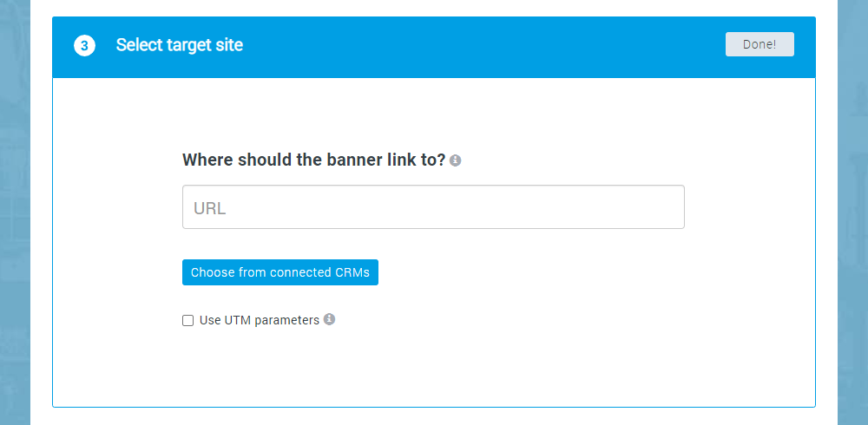Image resolution: width=868 pixels, height=425 pixels.
Task: Click the right end of URL field
Action: pos(668,207)
